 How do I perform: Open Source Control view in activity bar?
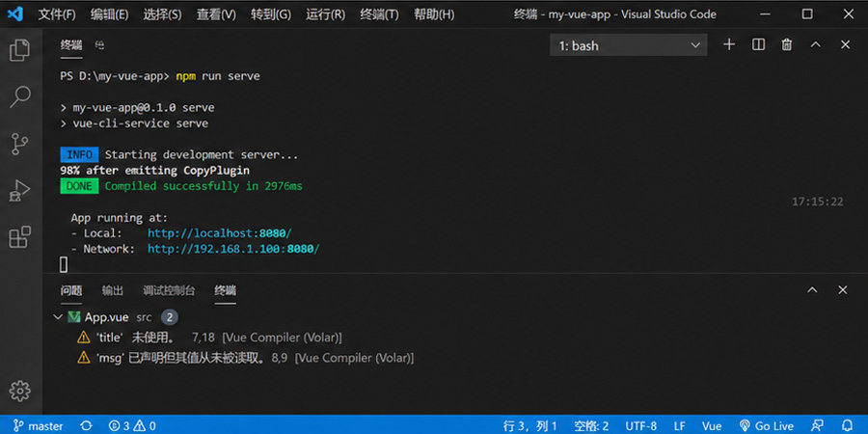[x=20, y=144]
